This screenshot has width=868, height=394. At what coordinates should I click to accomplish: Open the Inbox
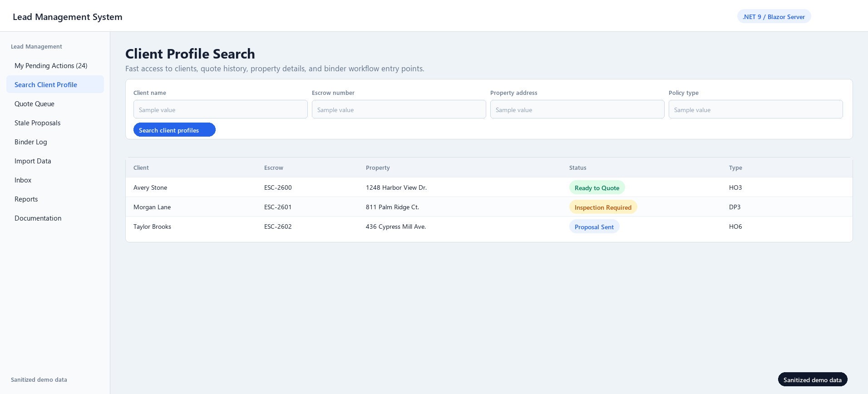coord(55,180)
